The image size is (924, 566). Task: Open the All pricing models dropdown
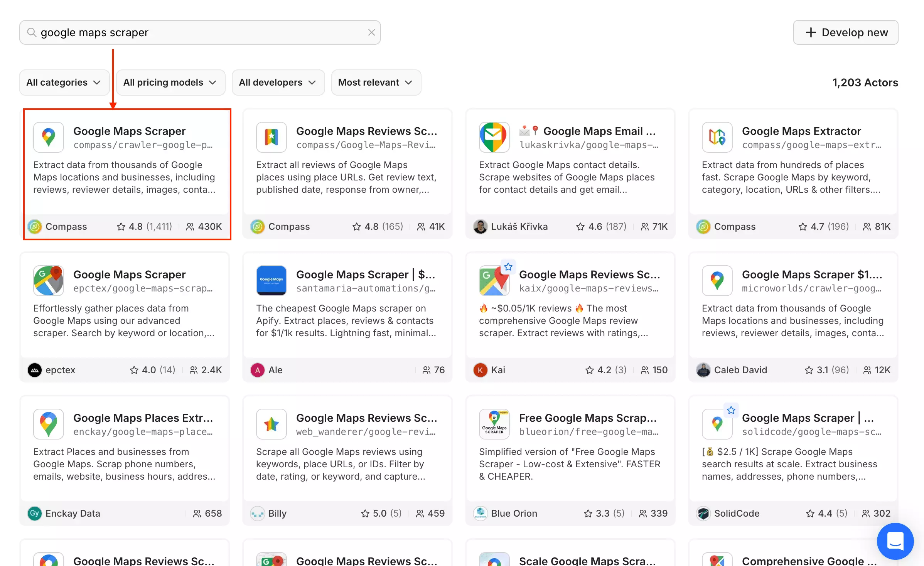(x=170, y=83)
